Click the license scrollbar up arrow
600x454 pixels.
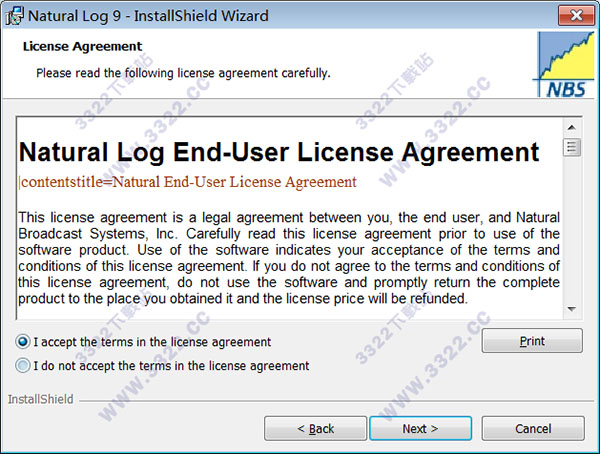click(x=572, y=127)
